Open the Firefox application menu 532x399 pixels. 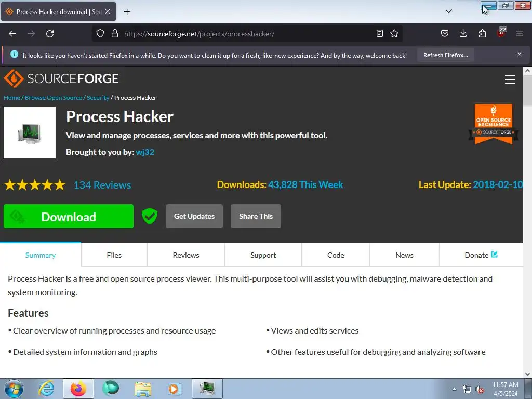pos(520,33)
